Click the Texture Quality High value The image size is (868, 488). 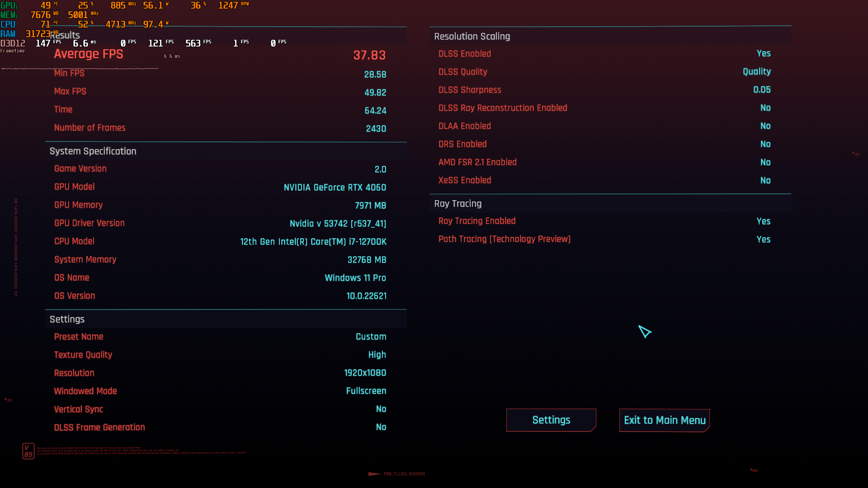coord(377,355)
